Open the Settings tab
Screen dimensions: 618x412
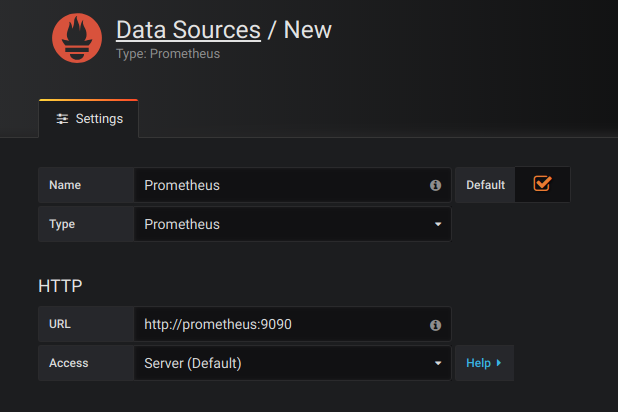(89, 119)
